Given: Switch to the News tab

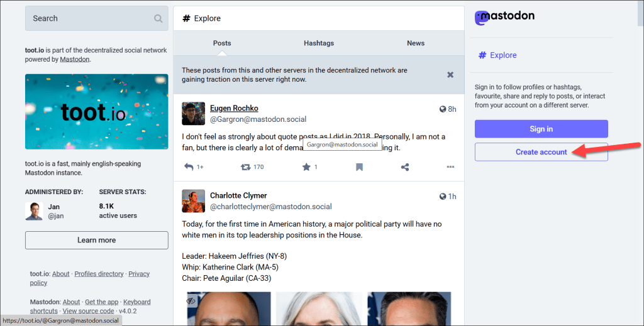Looking at the screenshot, I should click(416, 43).
